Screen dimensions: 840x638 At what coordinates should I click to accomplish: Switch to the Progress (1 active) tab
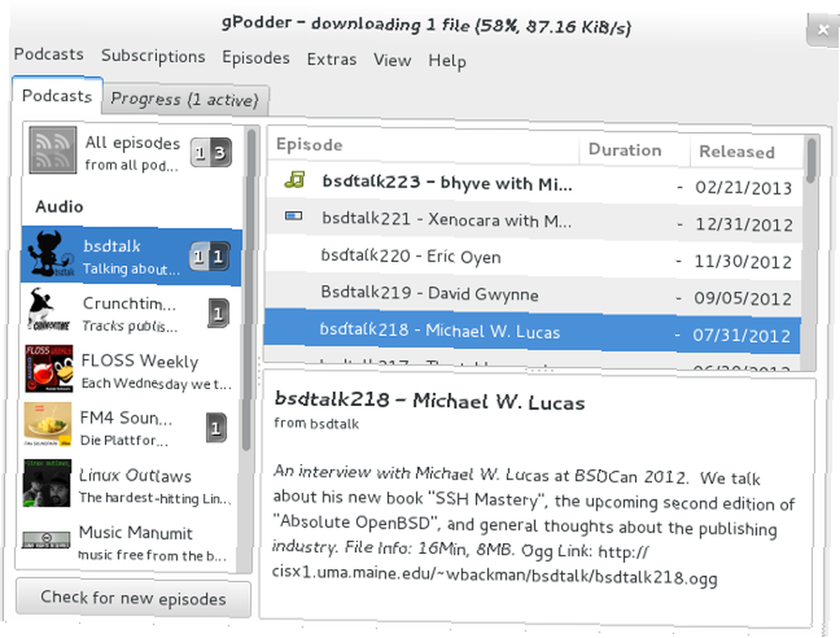(x=185, y=100)
